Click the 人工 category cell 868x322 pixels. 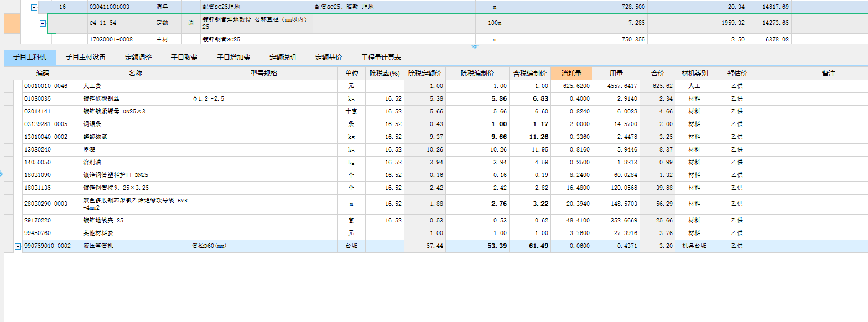(x=695, y=86)
